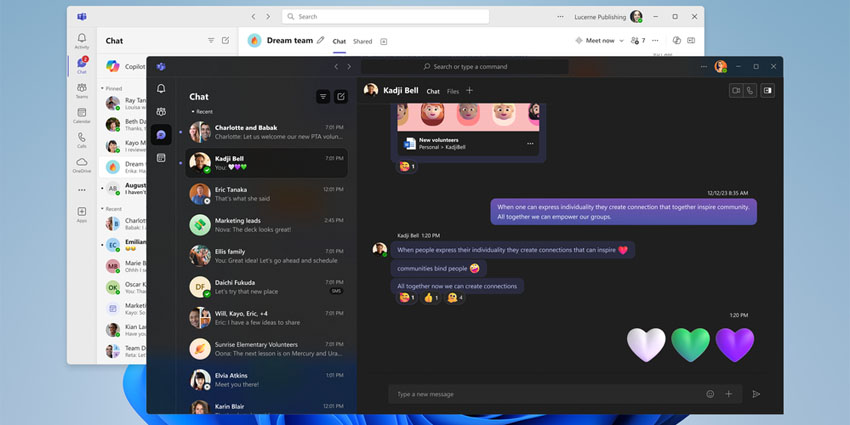Click forward arrow in light window title bar
The image size is (850, 425).
click(x=268, y=17)
